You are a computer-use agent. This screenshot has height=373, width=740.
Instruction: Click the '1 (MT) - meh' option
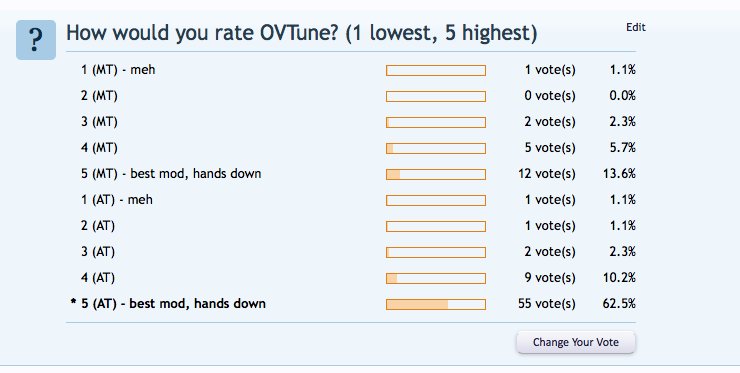(118, 70)
